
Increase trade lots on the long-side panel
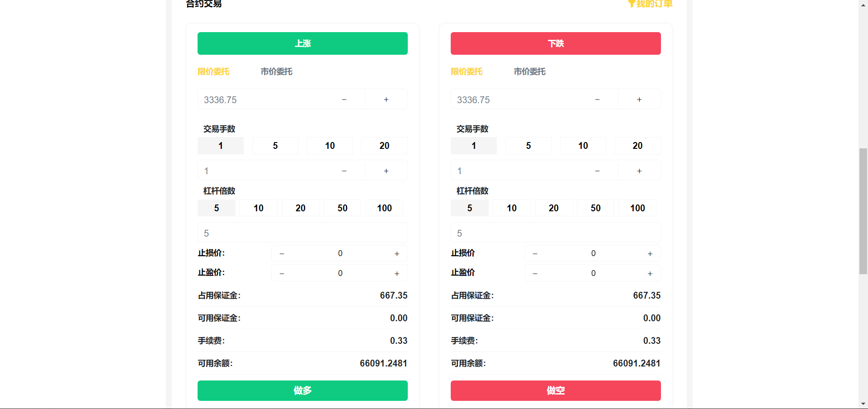tap(386, 171)
